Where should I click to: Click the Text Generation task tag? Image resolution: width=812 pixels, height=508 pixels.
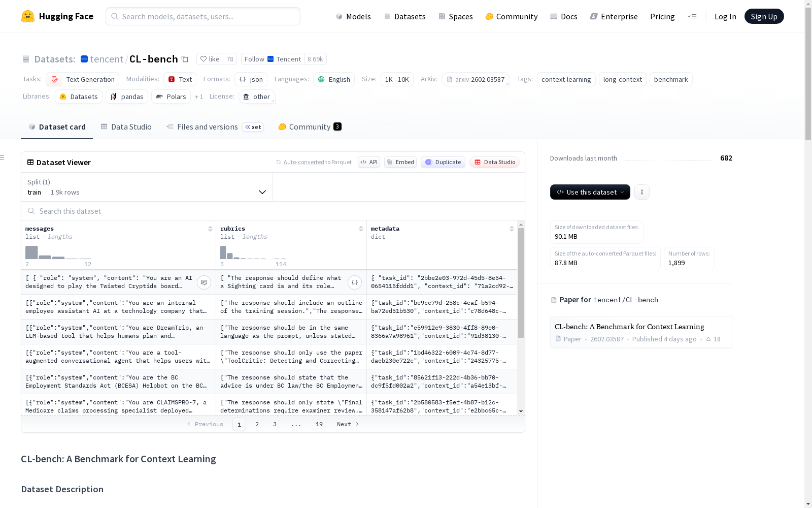tap(83, 79)
